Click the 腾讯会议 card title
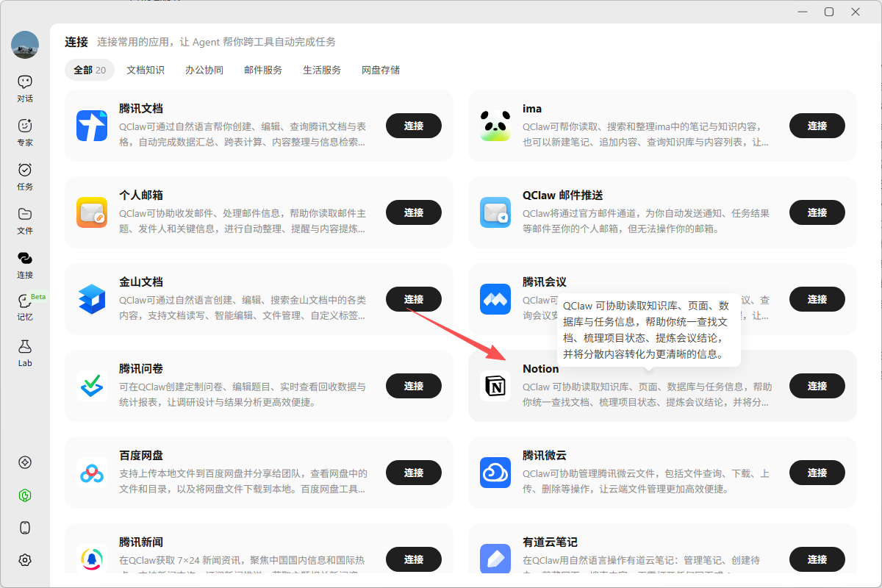Image resolution: width=882 pixels, height=588 pixels. 545,282
